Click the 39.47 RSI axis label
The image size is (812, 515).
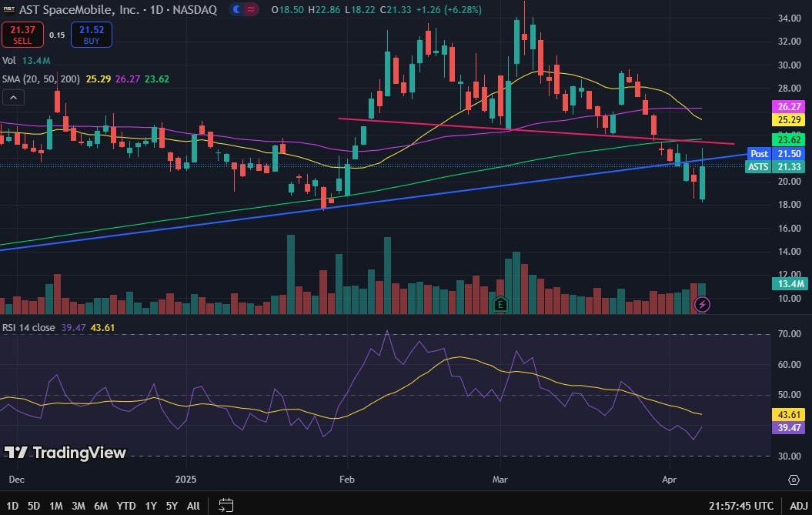tap(789, 428)
